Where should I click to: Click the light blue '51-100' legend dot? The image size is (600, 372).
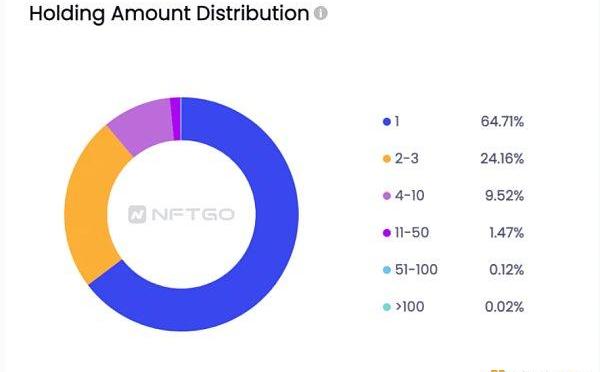tap(387, 270)
